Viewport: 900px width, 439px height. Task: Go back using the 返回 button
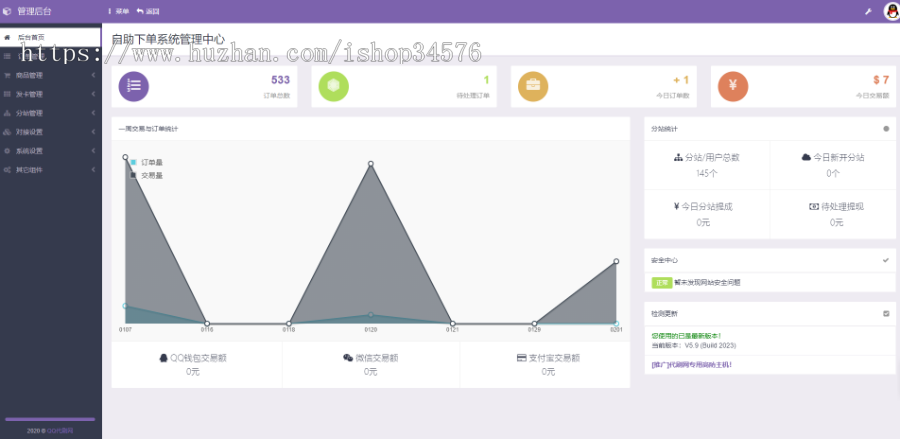pyautogui.click(x=148, y=11)
